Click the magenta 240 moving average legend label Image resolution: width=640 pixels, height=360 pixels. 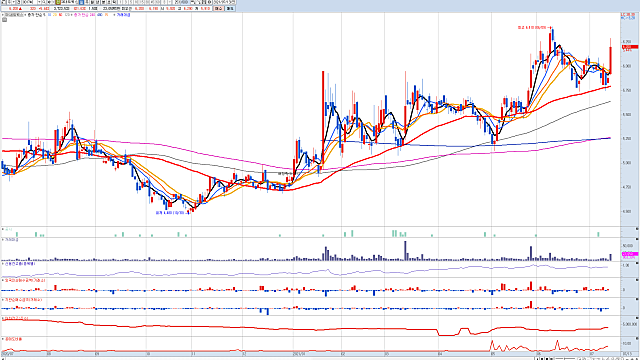84,15
